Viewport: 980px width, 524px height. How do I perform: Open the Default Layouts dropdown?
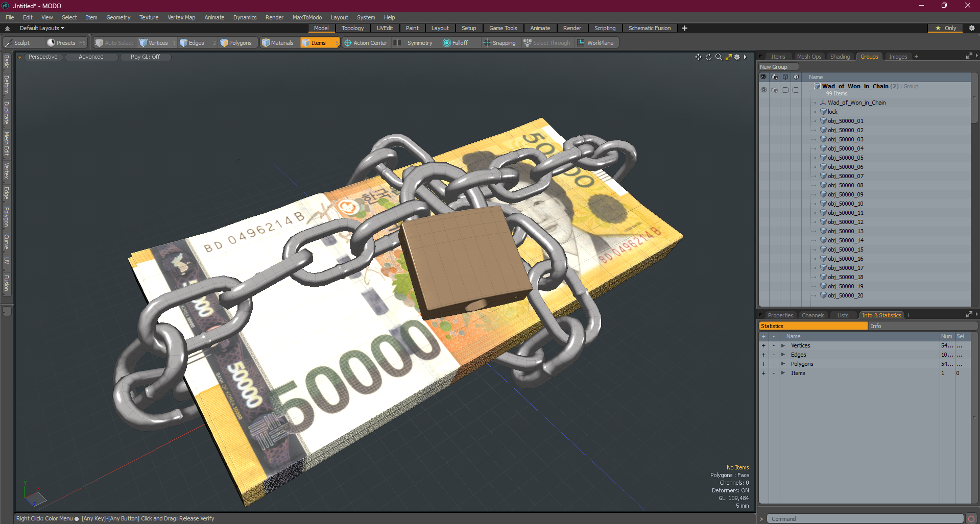tap(42, 28)
